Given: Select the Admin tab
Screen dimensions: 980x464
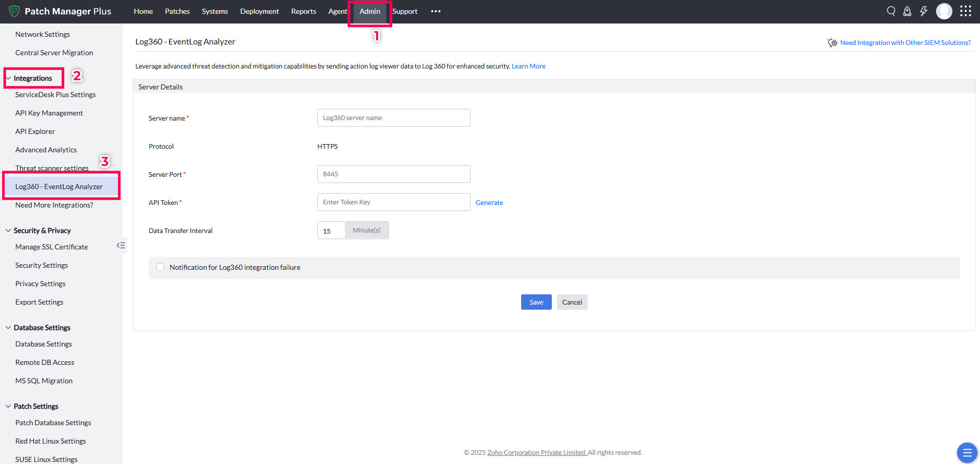Looking at the screenshot, I should tap(370, 11).
